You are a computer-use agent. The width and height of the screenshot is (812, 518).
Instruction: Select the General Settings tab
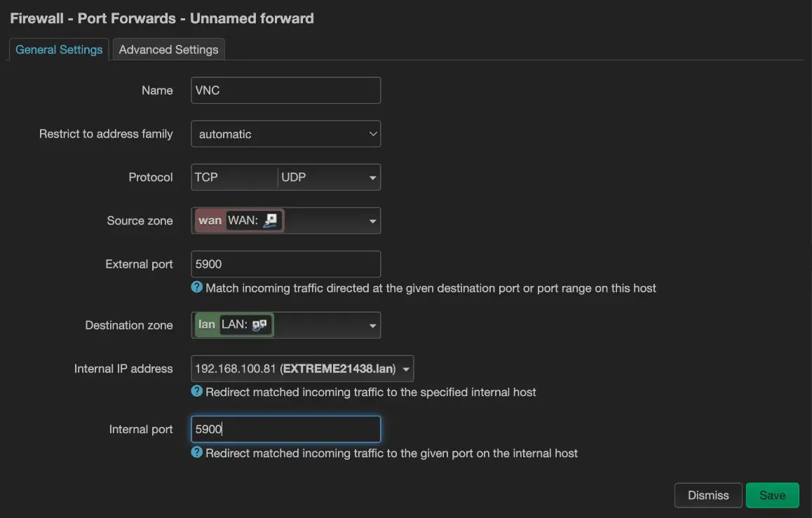click(59, 50)
